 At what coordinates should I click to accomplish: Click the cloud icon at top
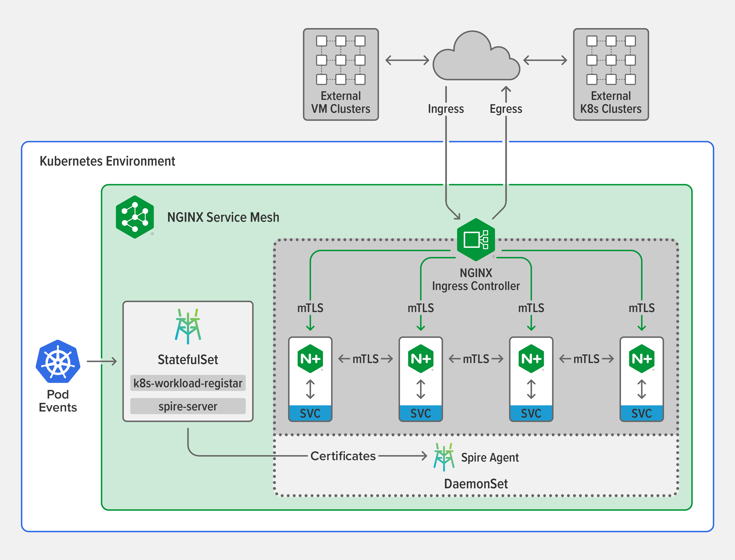[476, 56]
